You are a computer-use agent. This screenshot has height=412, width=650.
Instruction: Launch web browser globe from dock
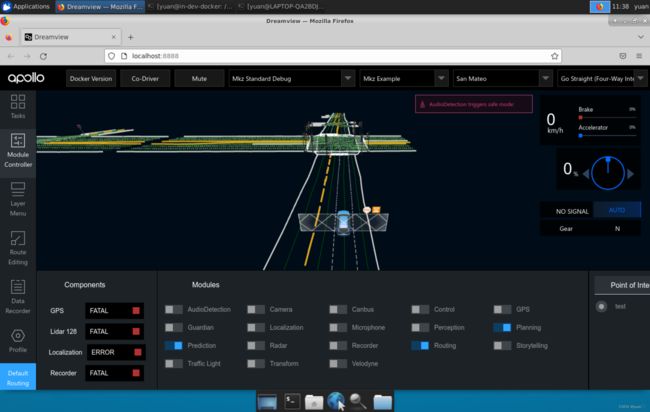(x=336, y=401)
